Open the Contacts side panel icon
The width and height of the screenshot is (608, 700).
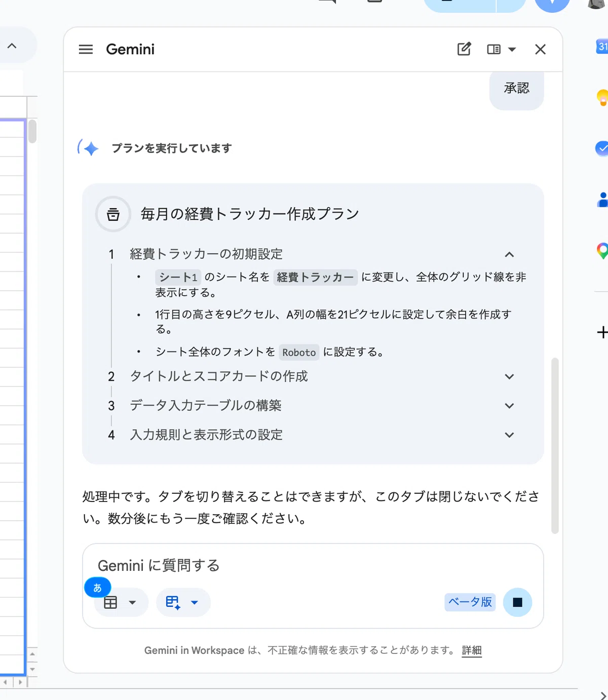(602, 200)
